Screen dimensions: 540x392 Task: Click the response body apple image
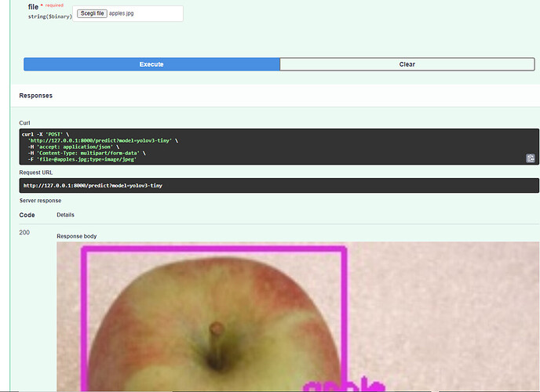[x=298, y=317]
